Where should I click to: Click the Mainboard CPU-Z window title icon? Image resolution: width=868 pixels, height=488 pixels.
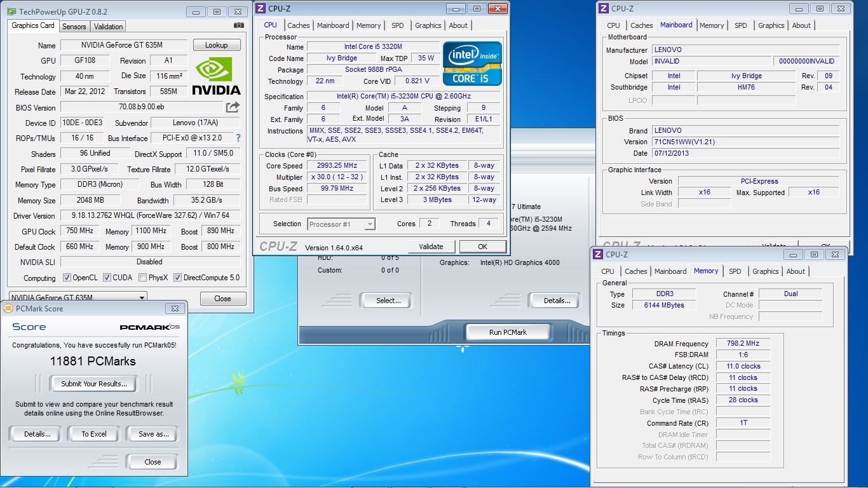click(x=604, y=8)
